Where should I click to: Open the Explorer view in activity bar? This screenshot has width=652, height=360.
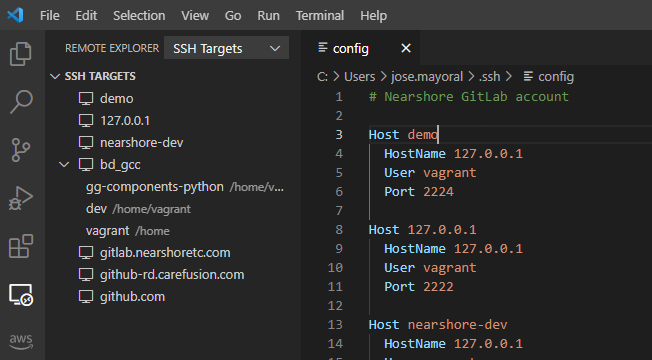20,54
